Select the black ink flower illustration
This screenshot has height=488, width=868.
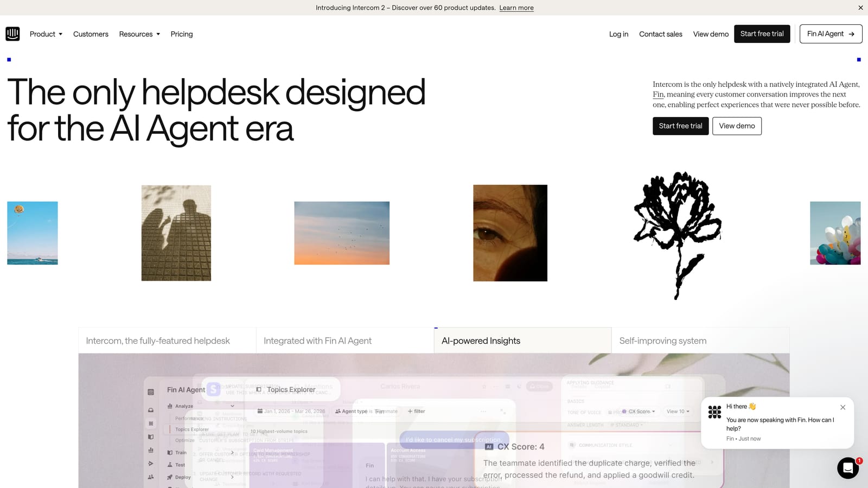tap(677, 235)
